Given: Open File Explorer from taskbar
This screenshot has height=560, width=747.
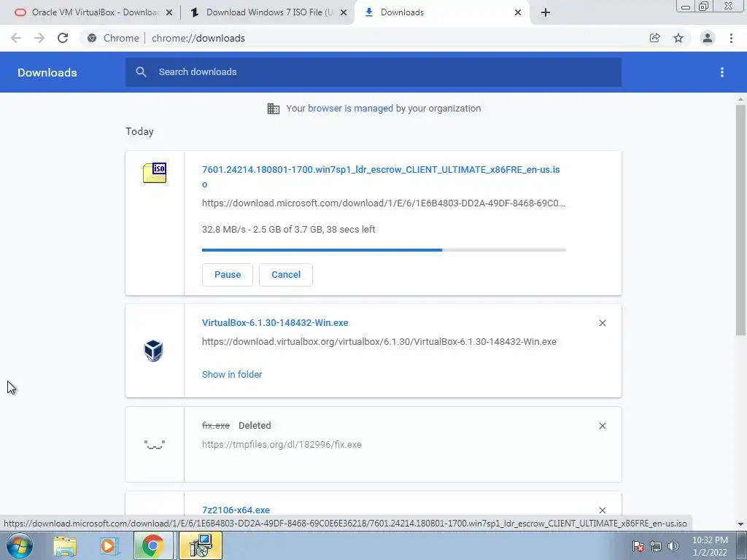Looking at the screenshot, I should (x=65, y=546).
